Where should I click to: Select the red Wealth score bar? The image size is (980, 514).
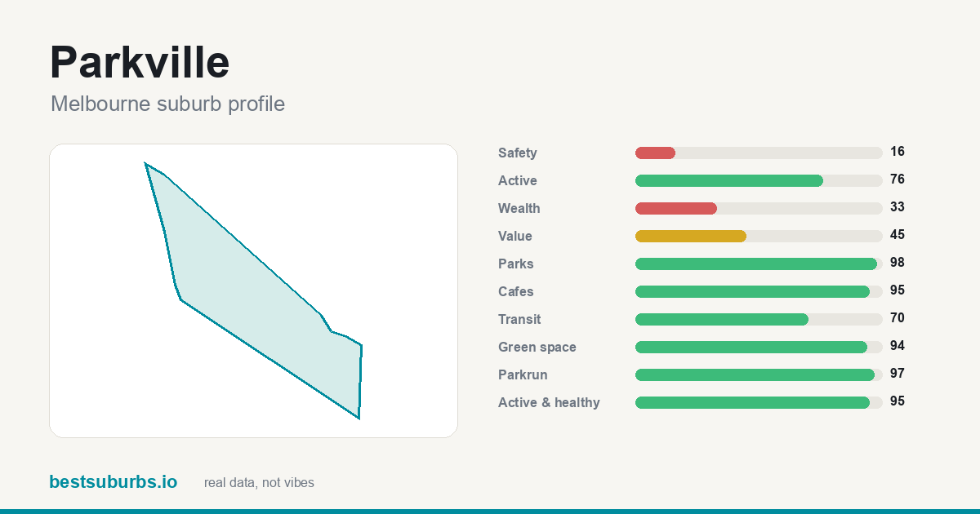[x=676, y=208]
